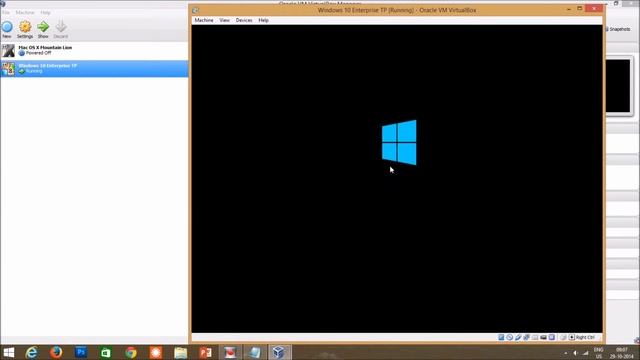Open Help menu in VirtualBox Manager
Image resolution: width=640 pixels, height=360 pixels.
[x=45, y=13]
